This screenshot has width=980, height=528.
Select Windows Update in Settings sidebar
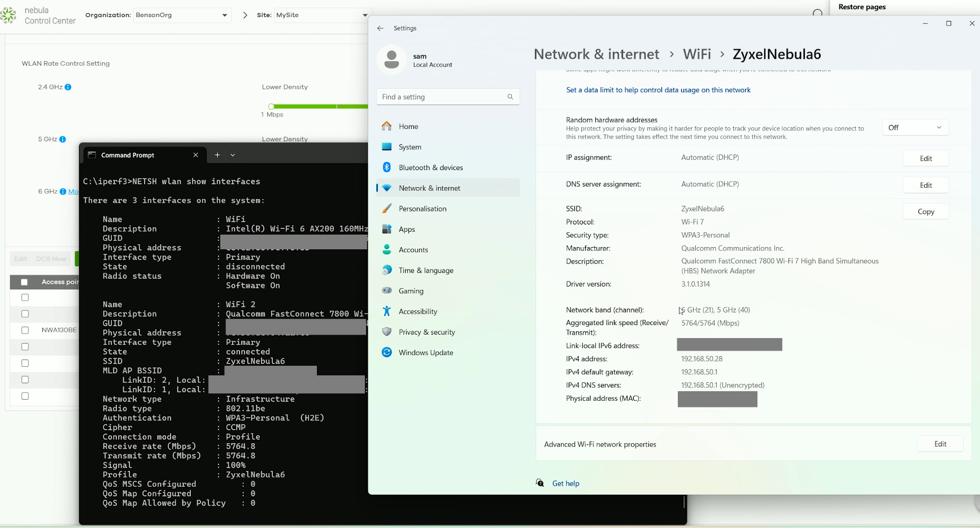pyautogui.click(x=448, y=352)
